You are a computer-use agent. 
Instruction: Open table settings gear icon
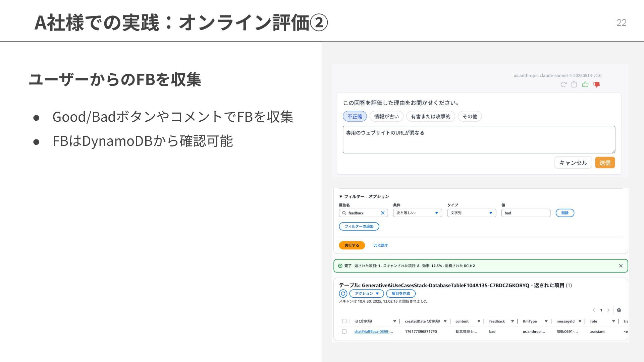[x=619, y=310]
